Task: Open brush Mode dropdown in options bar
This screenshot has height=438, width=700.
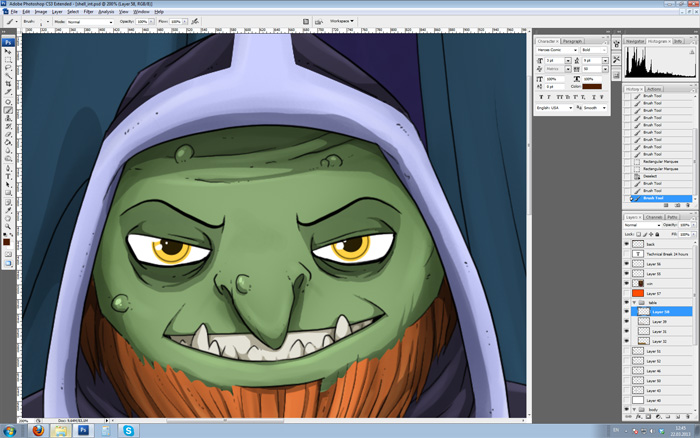Action: tap(90, 21)
